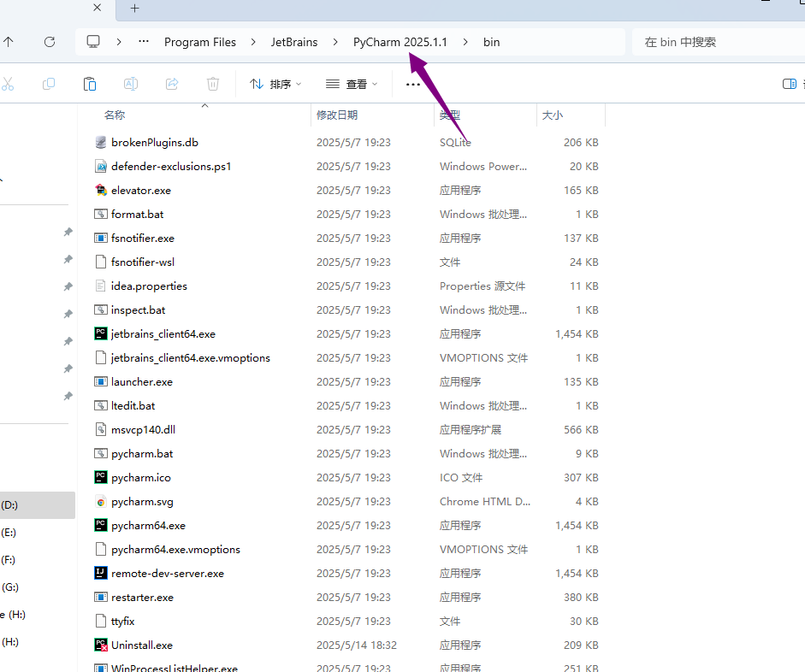805x672 pixels.
Task: Go up one folder level
Action: pyautogui.click(x=9, y=42)
